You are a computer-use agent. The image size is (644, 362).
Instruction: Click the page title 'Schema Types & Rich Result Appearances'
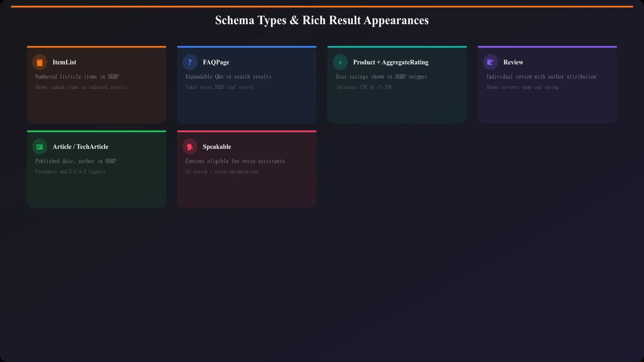(322, 20)
